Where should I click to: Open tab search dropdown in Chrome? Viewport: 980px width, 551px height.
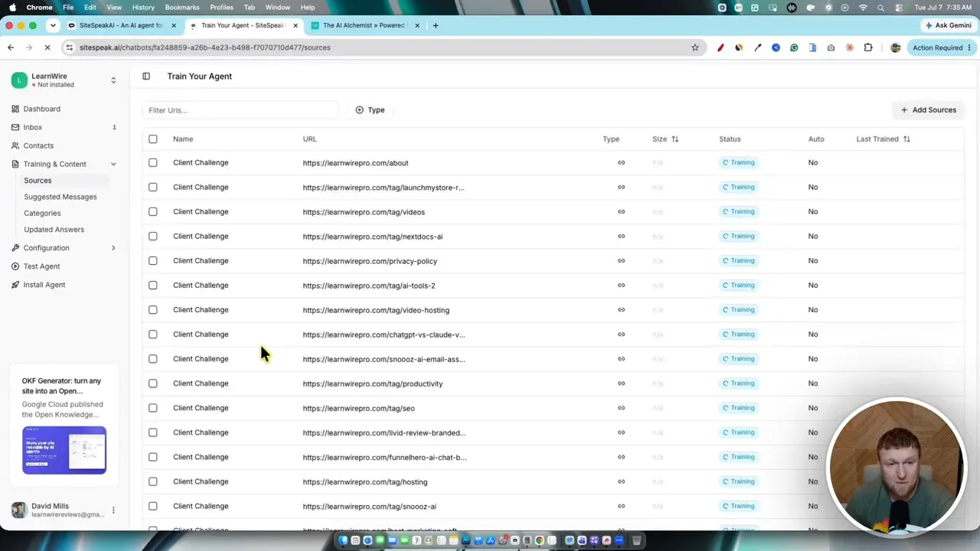(53, 25)
